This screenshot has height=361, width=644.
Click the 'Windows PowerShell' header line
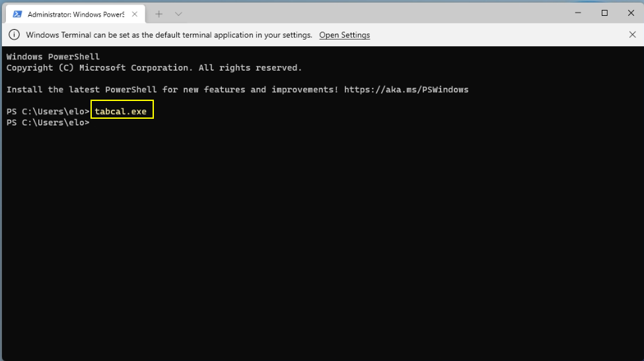click(x=53, y=57)
